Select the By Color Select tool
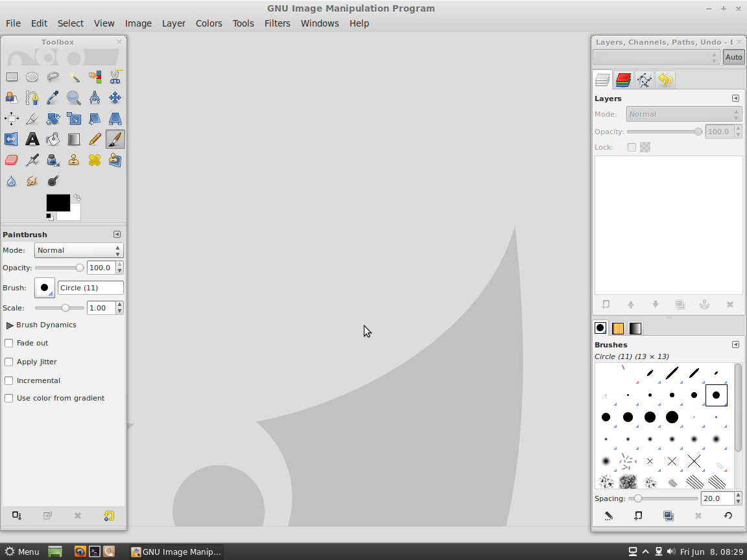 pyautogui.click(x=94, y=77)
